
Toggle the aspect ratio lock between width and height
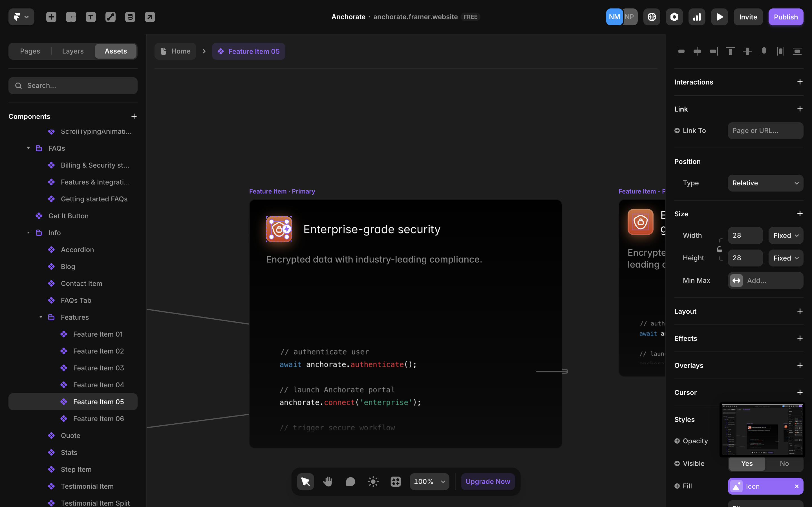[x=720, y=250]
